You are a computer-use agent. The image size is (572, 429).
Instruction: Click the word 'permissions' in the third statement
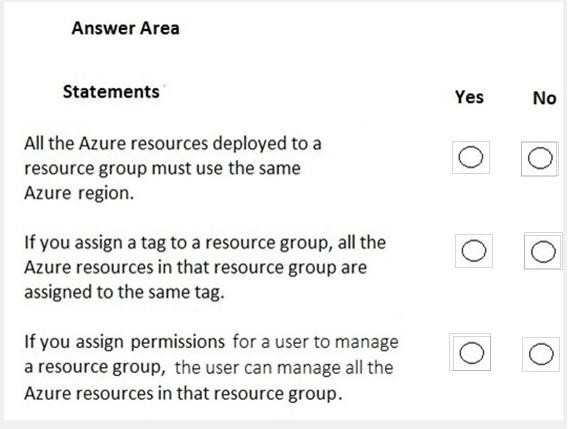point(178,343)
